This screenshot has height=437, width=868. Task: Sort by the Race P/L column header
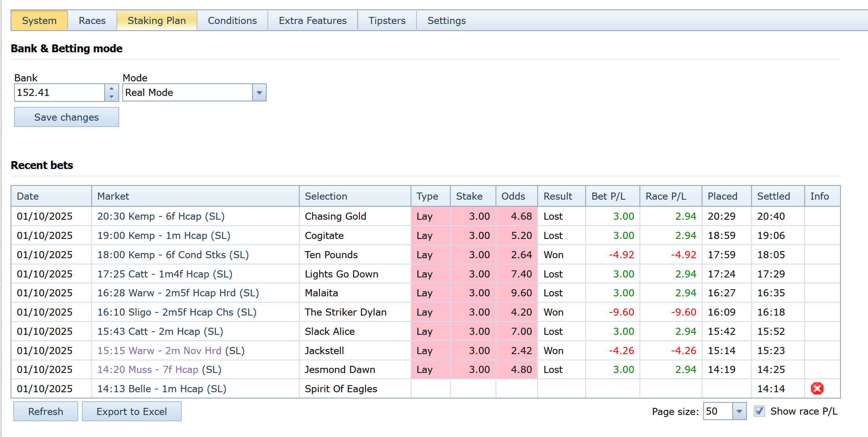pyautogui.click(x=665, y=196)
